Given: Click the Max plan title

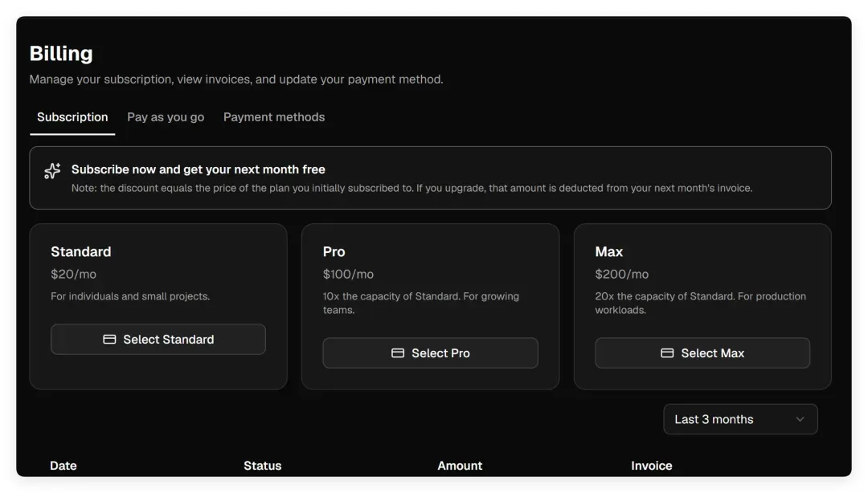Looking at the screenshot, I should pyautogui.click(x=609, y=252).
